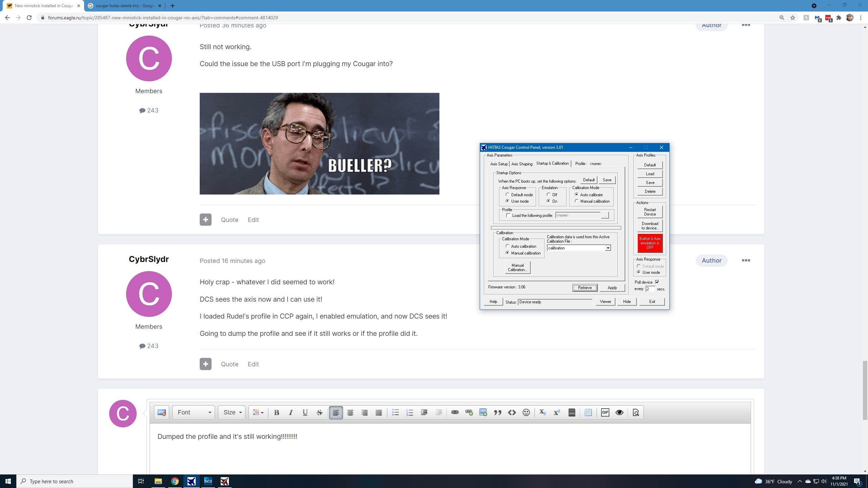Viewport: 868px width, 488px height.
Task: Align text right in editor
Action: pos(364,412)
